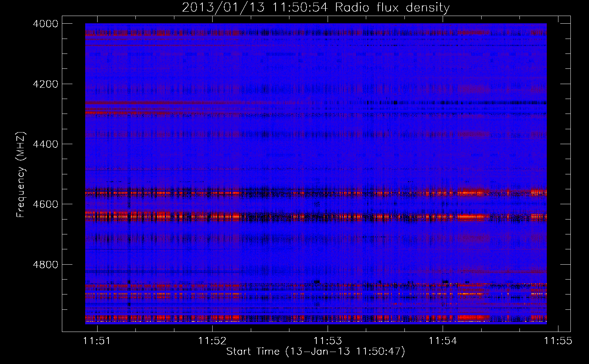This screenshot has width=589, height=364.
Task: Click the "Start Time (13-Jan-13 11:50:47)" label
Action: [316, 352]
